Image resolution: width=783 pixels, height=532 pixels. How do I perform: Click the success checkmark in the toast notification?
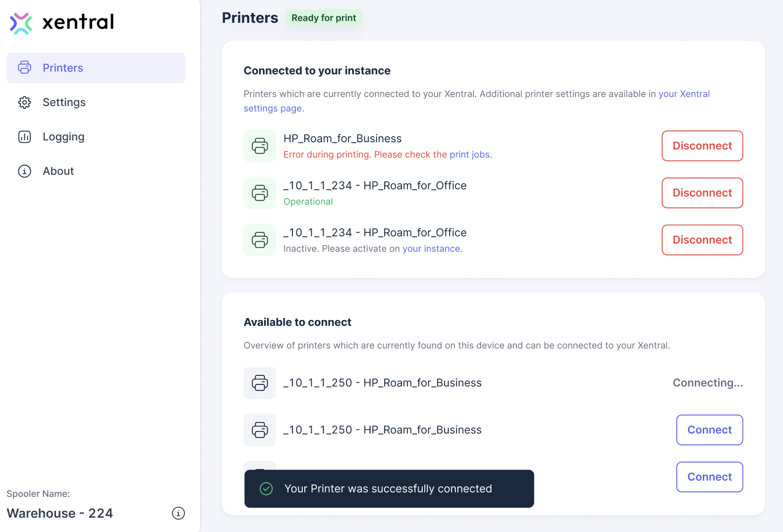click(266, 489)
